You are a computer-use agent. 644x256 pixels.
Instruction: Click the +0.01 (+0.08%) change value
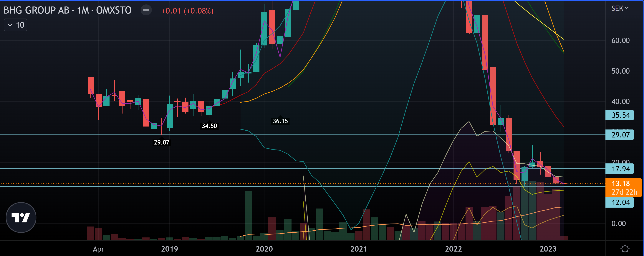pyautogui.click(x=187, y=11)
